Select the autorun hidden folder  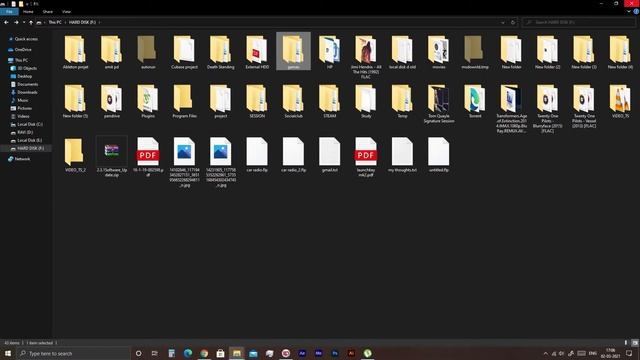pyautogui.click(x=148, y=52)
